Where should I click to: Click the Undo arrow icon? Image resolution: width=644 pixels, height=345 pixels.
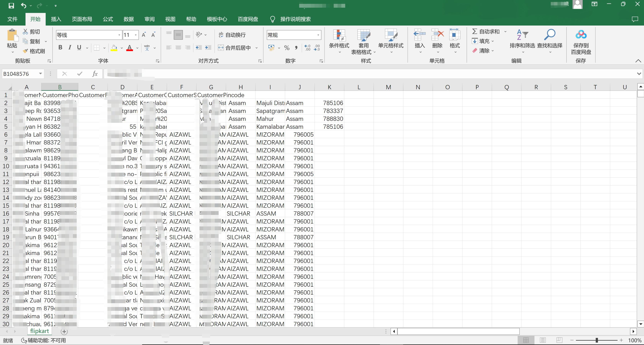[24, 6]
